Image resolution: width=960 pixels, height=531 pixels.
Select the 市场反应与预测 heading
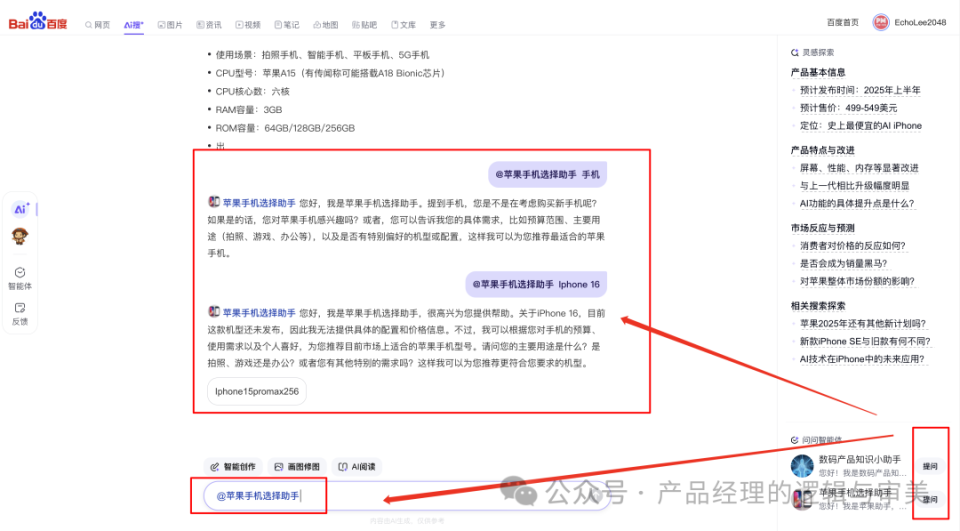(822, 228)
